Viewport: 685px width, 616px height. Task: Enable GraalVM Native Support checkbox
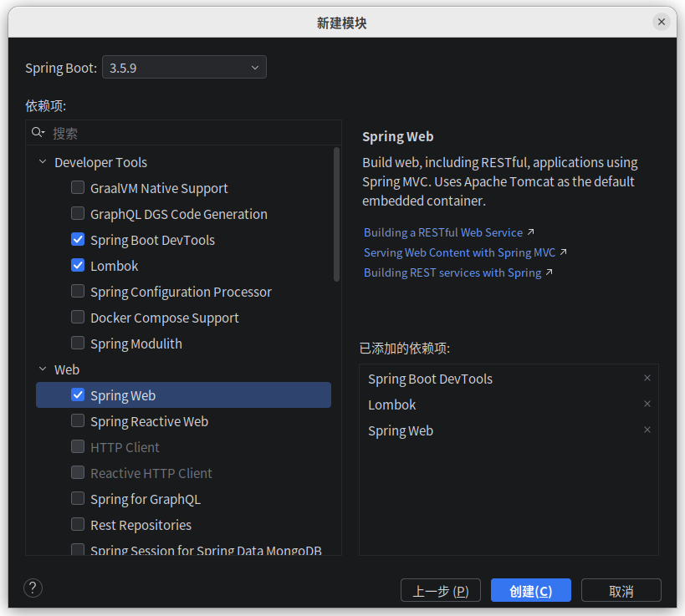click(x=78, y=188)
